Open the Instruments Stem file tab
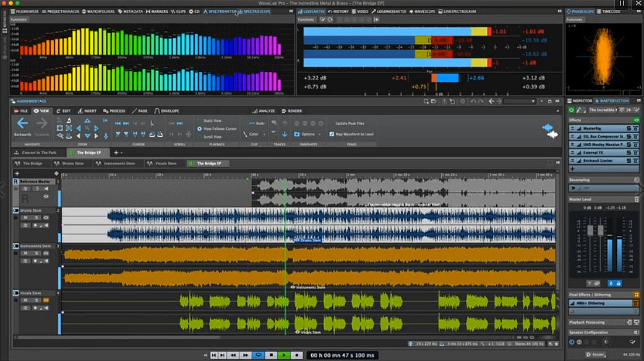The width and height of the screenshot is (644, 361). [116, 163]
